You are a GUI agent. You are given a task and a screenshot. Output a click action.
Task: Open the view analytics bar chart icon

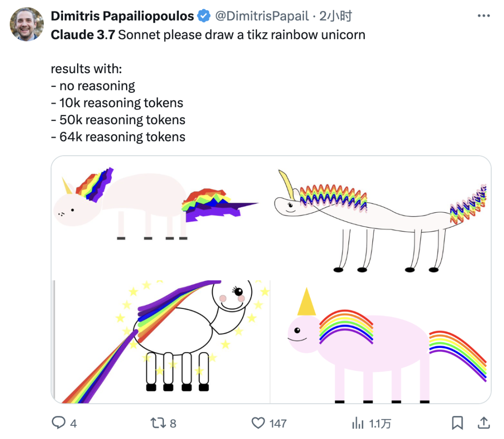[x=357, y=423]
